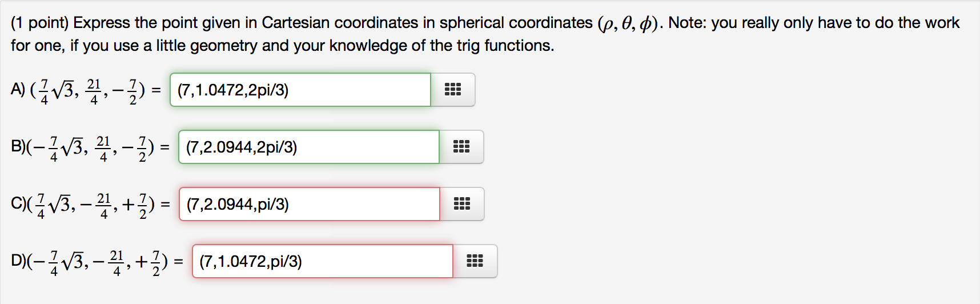Click the equals sign after expression B
Image resolution: width=980 pixels, height=304 pixels.
coord(165,147)
